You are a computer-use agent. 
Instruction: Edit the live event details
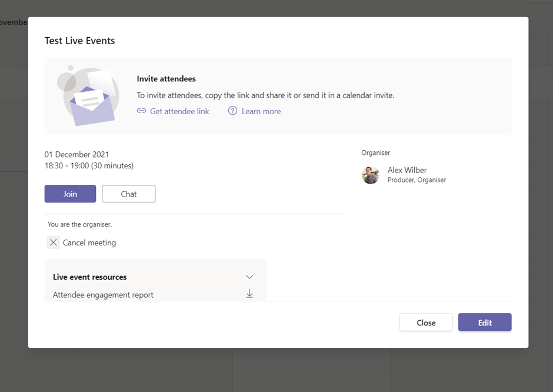pos(485,323)
